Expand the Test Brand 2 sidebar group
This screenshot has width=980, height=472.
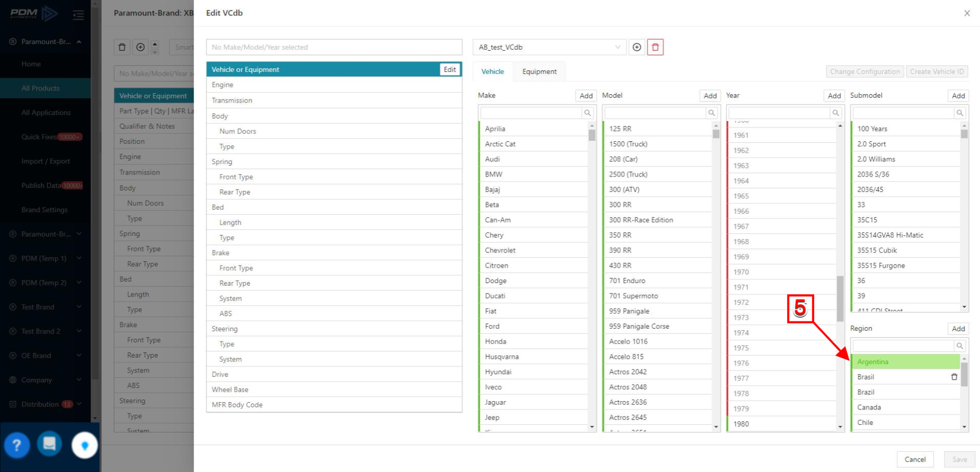79,331
